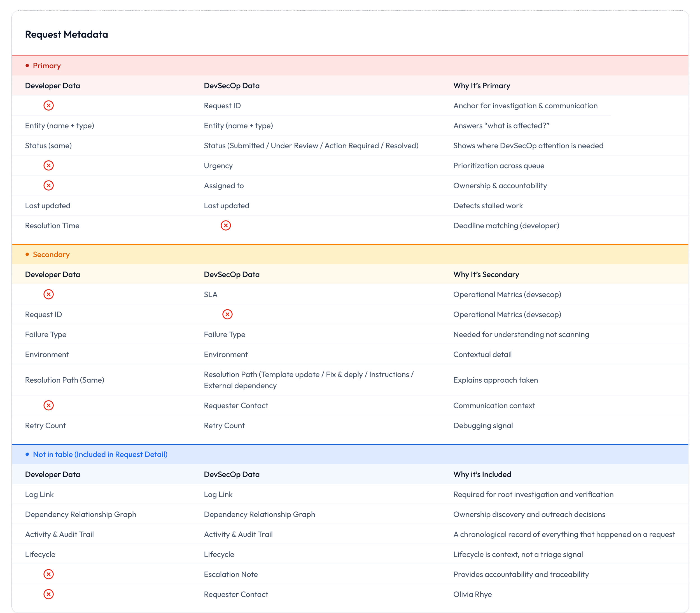Click the X icon in the Secondary section's Requester Contact row
Viewport: 700px width, 613px height.
coord(49,405)
